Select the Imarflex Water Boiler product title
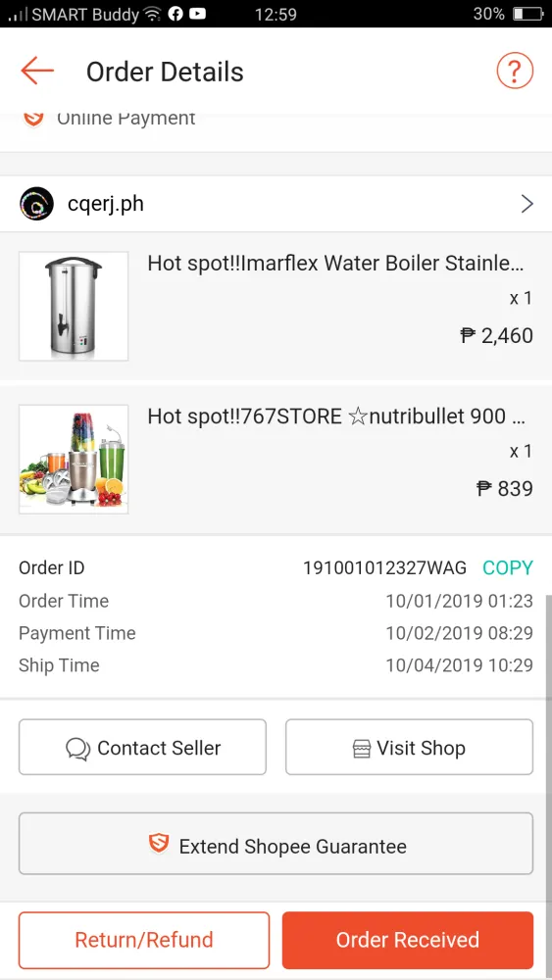The width and height of the screenshot is (552, 980). 335,264
